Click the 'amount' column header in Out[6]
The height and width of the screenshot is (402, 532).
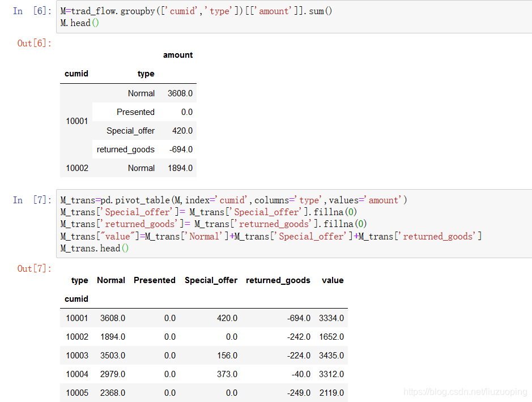click(x=178, y=55)
